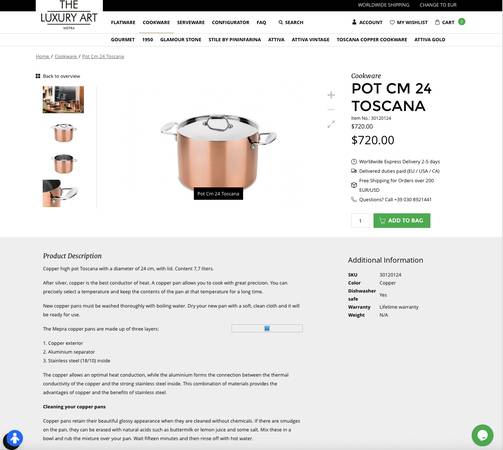Open the Account page
Screen dimensions: 503x450
pos(367,22)
